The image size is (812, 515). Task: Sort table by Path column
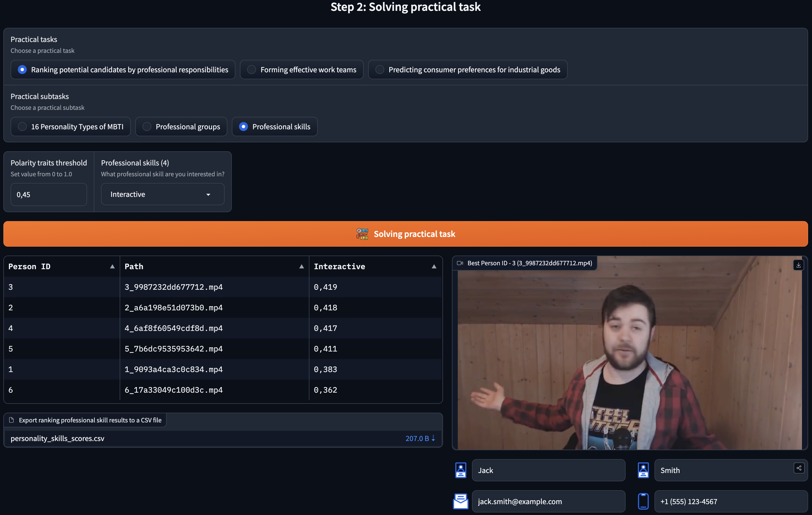[301, 267]
